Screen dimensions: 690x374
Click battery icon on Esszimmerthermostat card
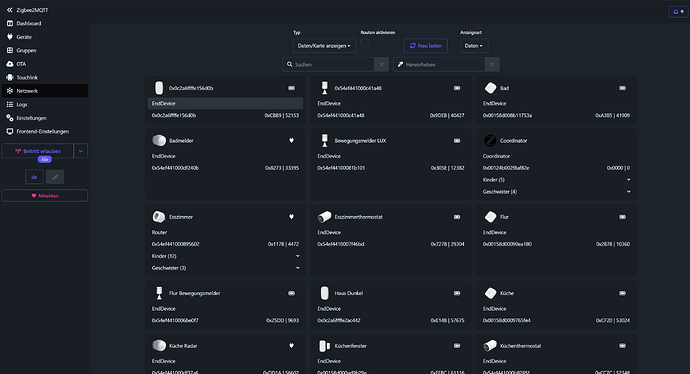(x=457, y=216)
